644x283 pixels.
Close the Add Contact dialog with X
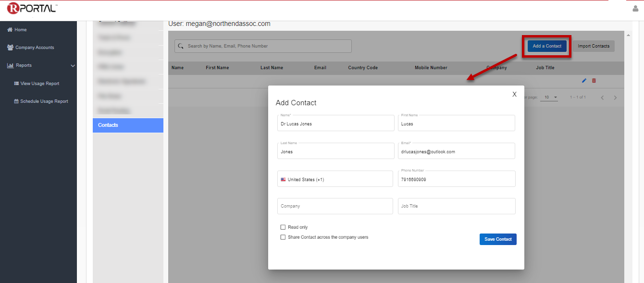click(514, 94)
